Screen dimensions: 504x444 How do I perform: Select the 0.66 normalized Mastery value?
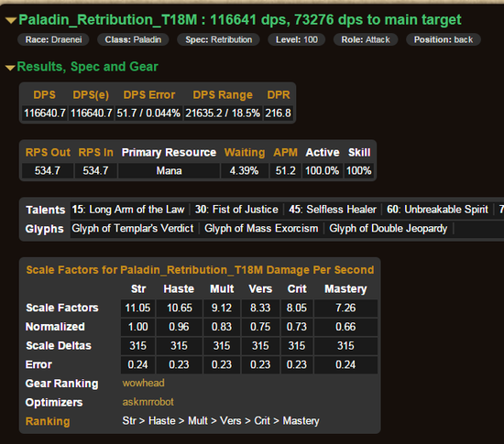(x=345, y=327)
